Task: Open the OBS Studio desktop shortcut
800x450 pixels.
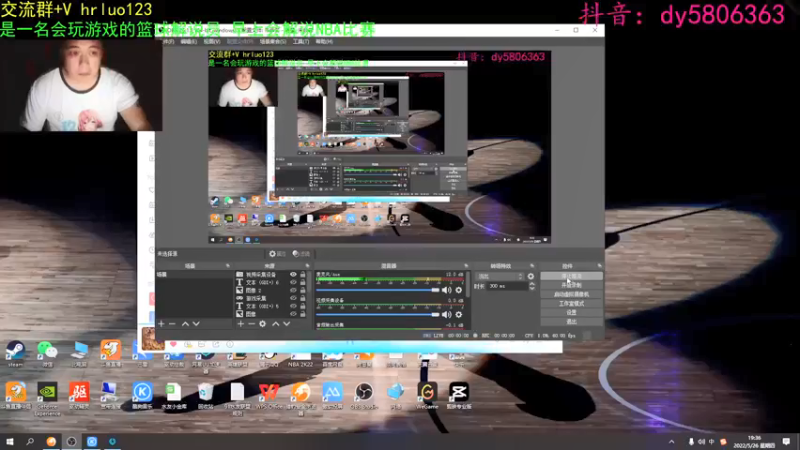Action: click(364, 396)
